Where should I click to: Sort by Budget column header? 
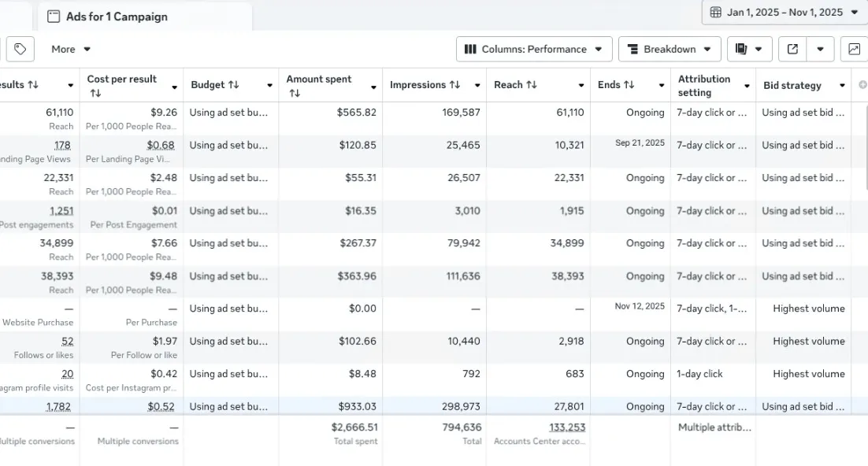pos(215,85)
